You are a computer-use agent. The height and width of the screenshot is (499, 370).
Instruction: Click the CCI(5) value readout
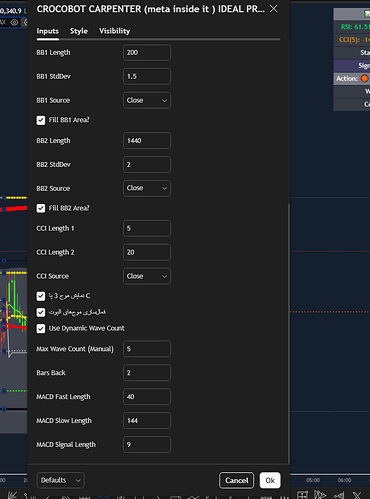click(x=354, y=40)
